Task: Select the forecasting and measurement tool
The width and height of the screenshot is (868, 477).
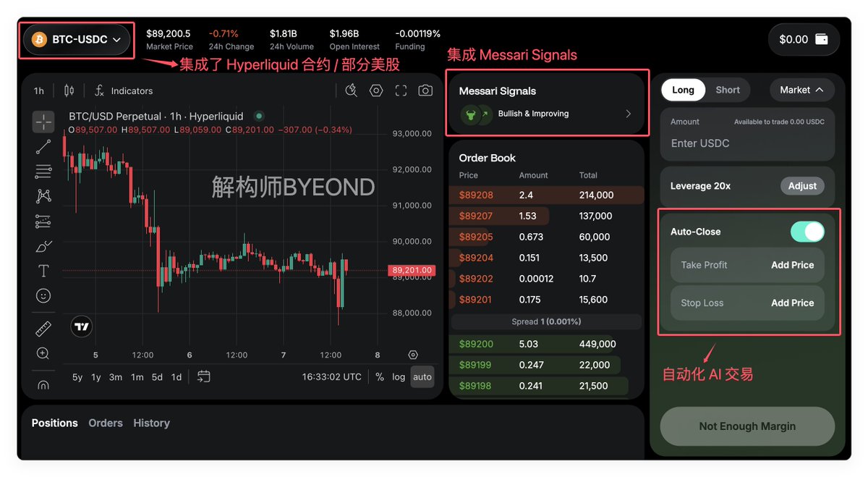Action: (43, 221)
